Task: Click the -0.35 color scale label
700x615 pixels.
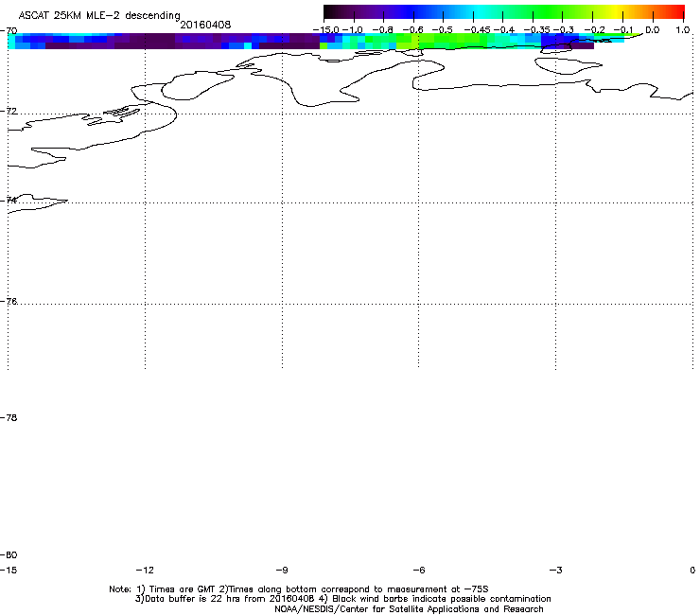Action: pyautogui.click(x=537, y=30)
